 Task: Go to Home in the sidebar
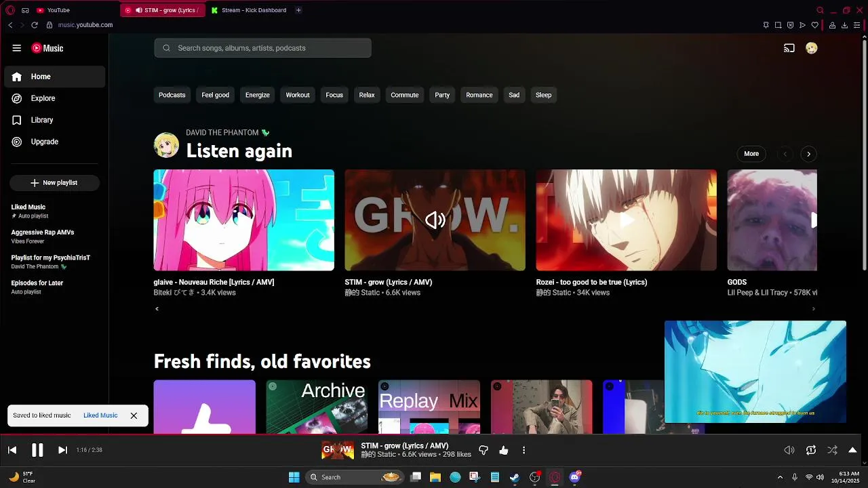point(54,77)
